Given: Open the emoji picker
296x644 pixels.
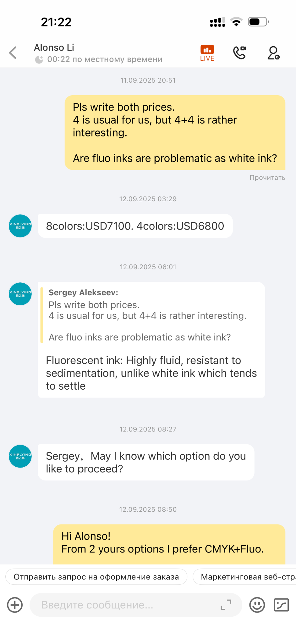Looking at the screenshot, I should pyautogui.click(x=257, y=605).
